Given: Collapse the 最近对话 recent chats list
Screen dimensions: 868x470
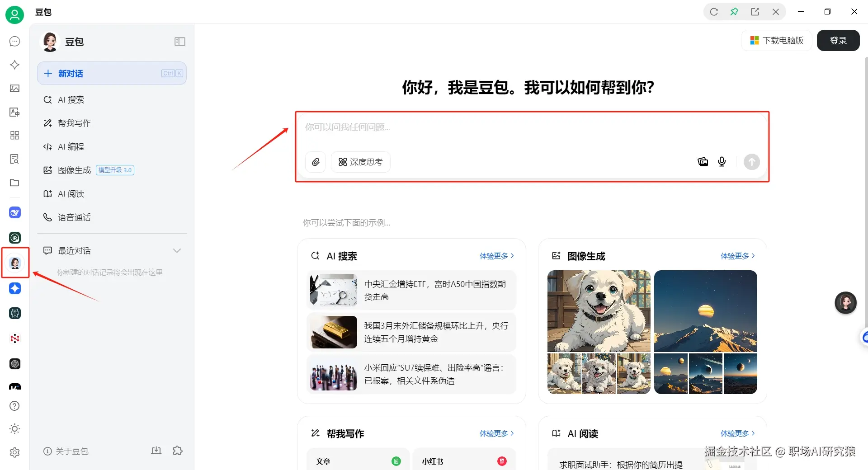Looking at the screenshot, I should pyautogui.click(x=177, y=250).
